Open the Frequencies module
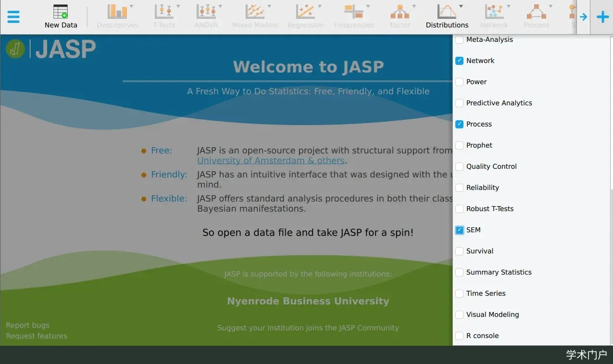The image size is (613, 364). (353, 17)
